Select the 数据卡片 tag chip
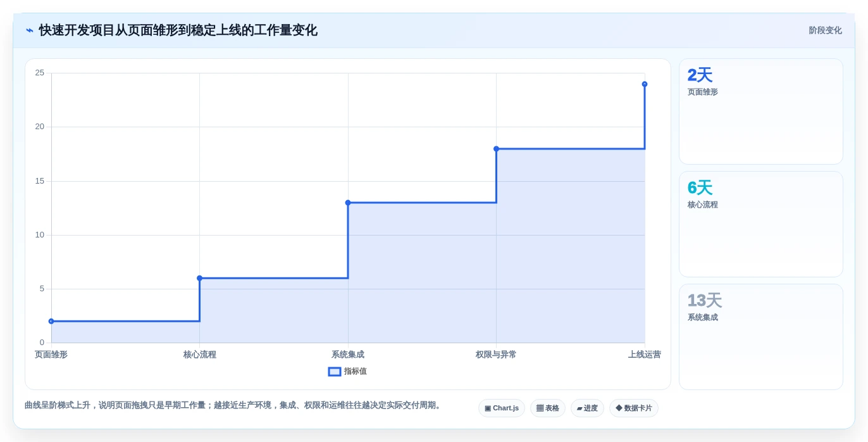 634,408
